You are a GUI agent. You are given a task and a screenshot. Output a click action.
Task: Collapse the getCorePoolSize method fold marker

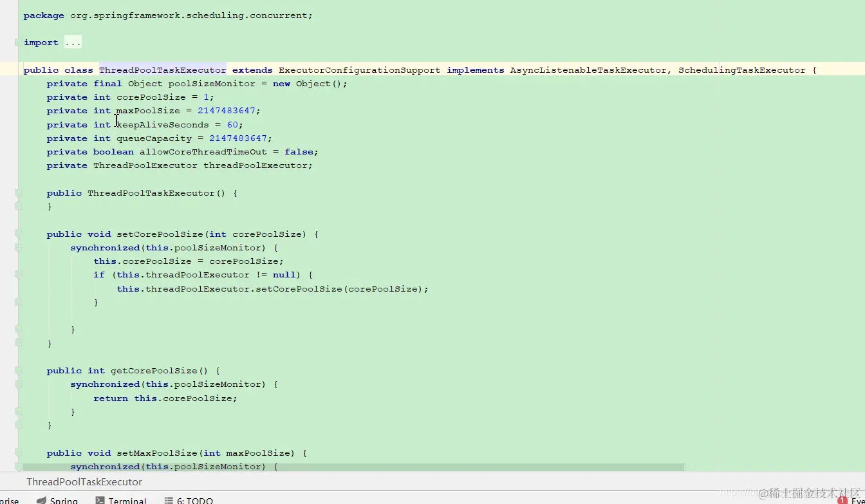(x=18, y=371)
